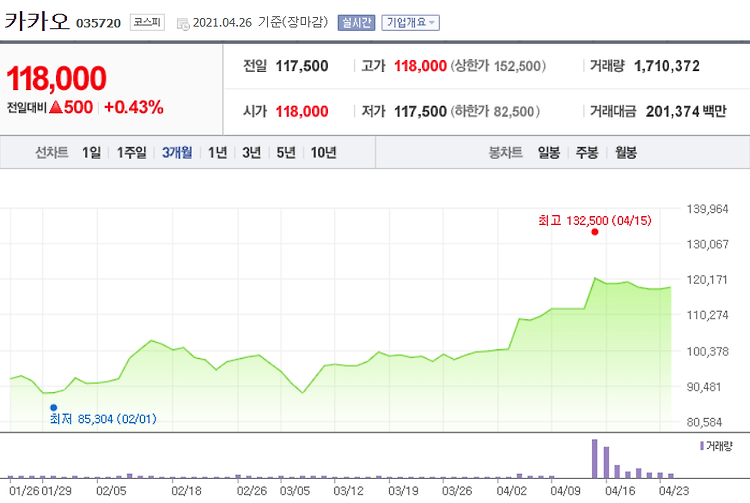Click the tallest purple volume bar

click(x=595, y=459)
